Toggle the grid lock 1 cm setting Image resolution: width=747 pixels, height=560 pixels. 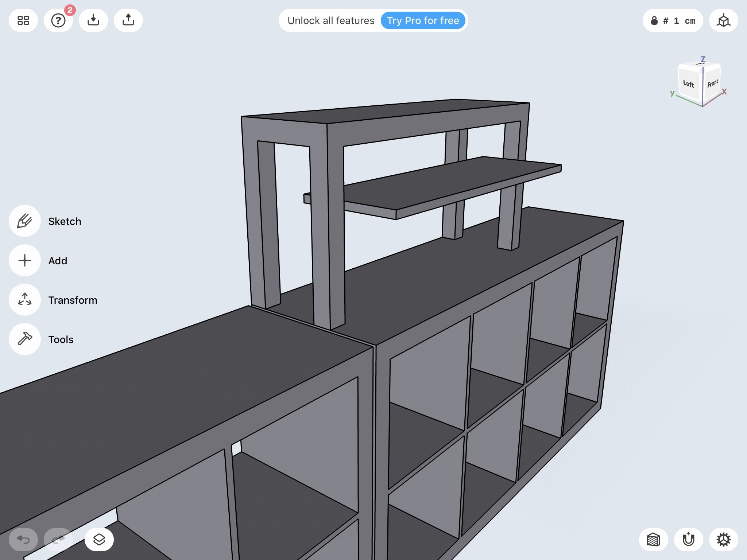(x=673, y=20)
